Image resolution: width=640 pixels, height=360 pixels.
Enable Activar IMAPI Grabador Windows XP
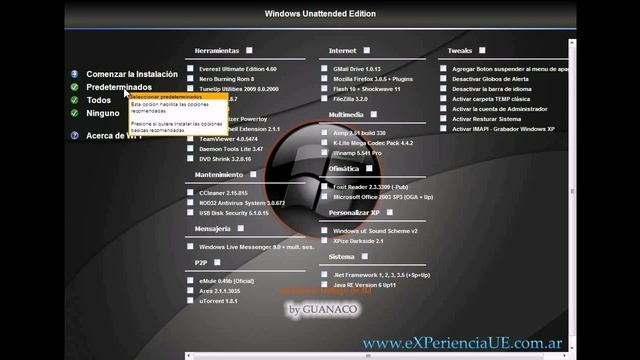443,129
